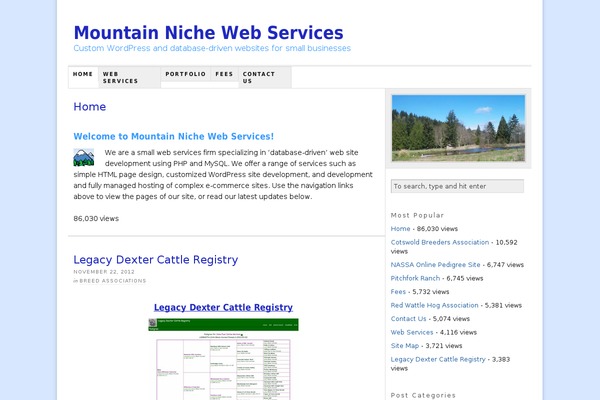The image size is (600, 400).
Task: Open the Breed Associations category link
Action: pyautogui.click(x=113, y=281)
